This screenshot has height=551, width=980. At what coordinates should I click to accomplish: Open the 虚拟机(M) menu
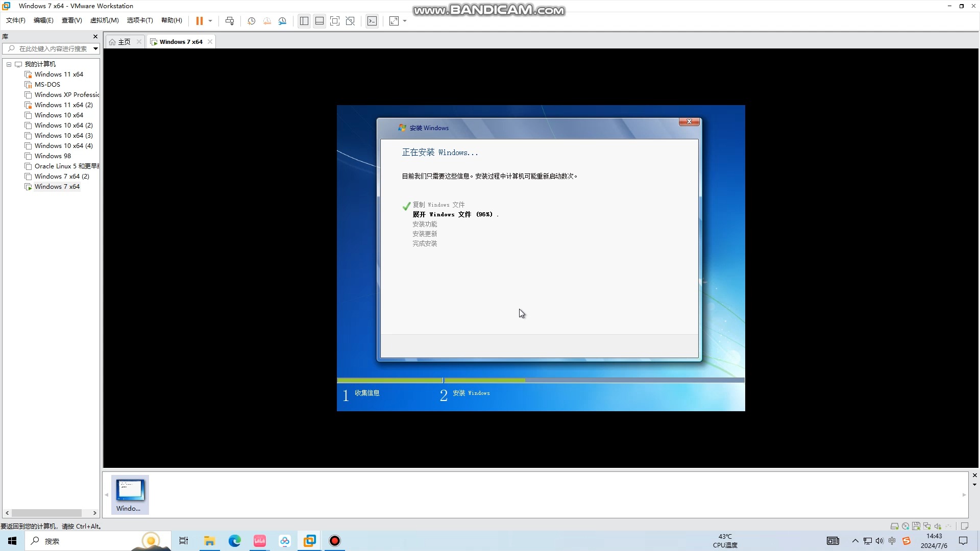click(x=104, y=20)
